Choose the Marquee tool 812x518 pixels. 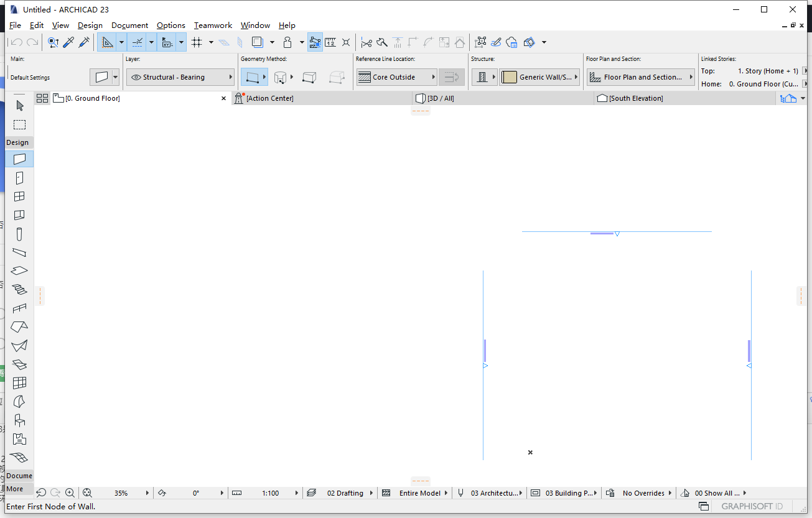19,124
